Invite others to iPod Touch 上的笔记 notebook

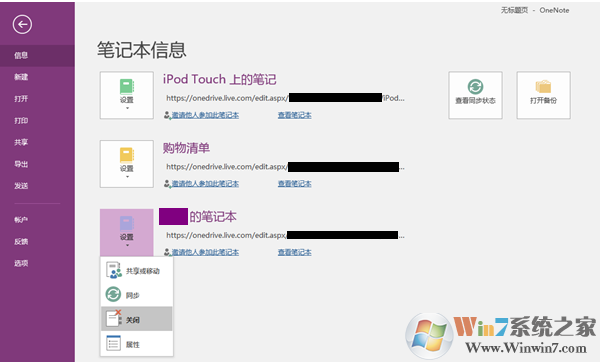[205, 115]
